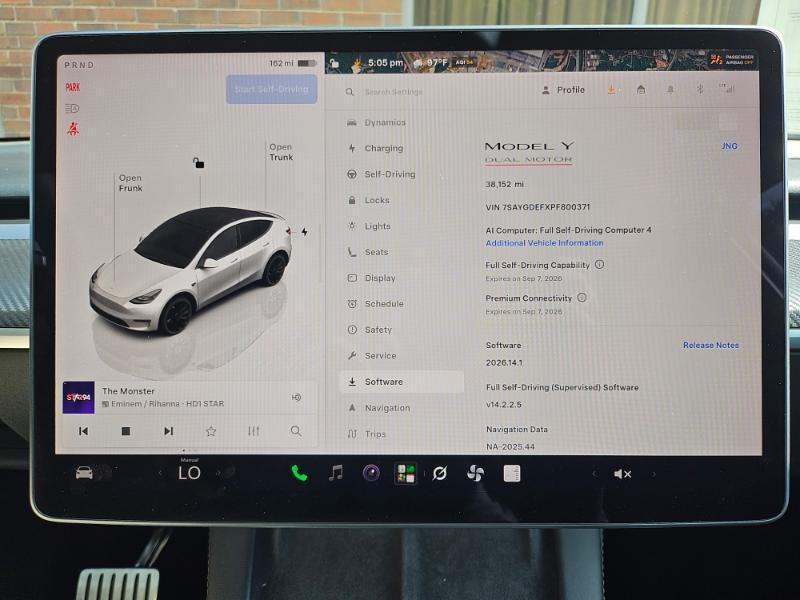This screenshot has height=600, width=800.
Task: Open the Phone app
Action: tap(299, 473)
